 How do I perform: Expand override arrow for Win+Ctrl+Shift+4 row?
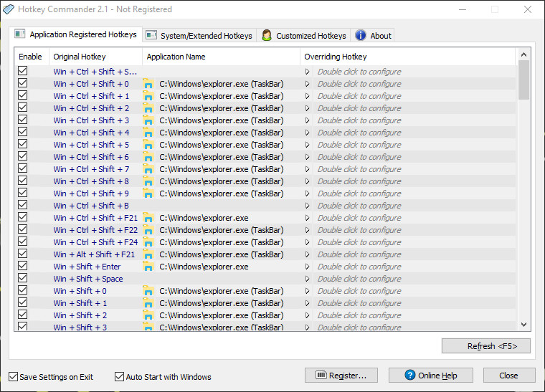pyautogui.click(x=307, y=133)
